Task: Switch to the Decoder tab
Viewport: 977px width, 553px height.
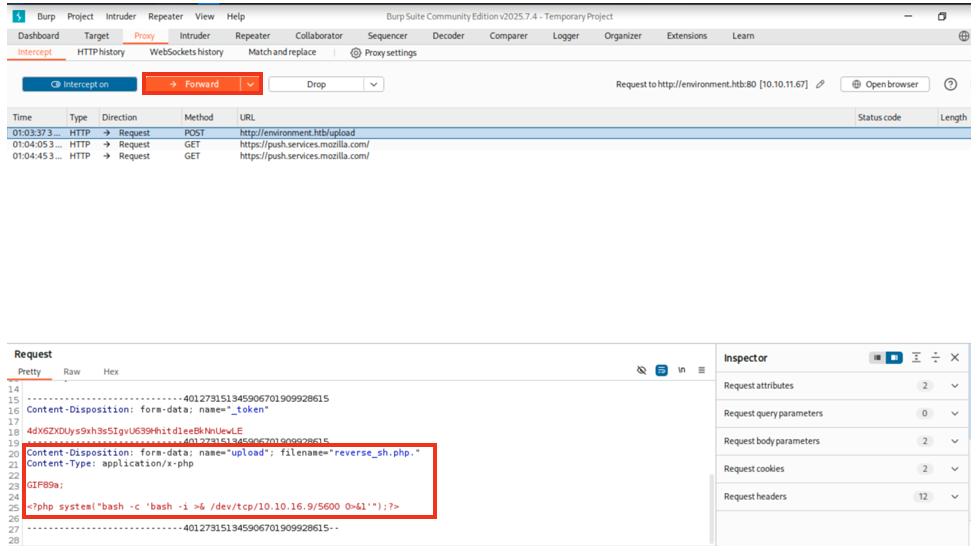Action: 449,36
